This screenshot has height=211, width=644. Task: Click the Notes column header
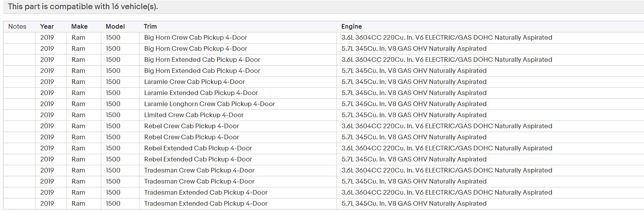pos(17,26)
